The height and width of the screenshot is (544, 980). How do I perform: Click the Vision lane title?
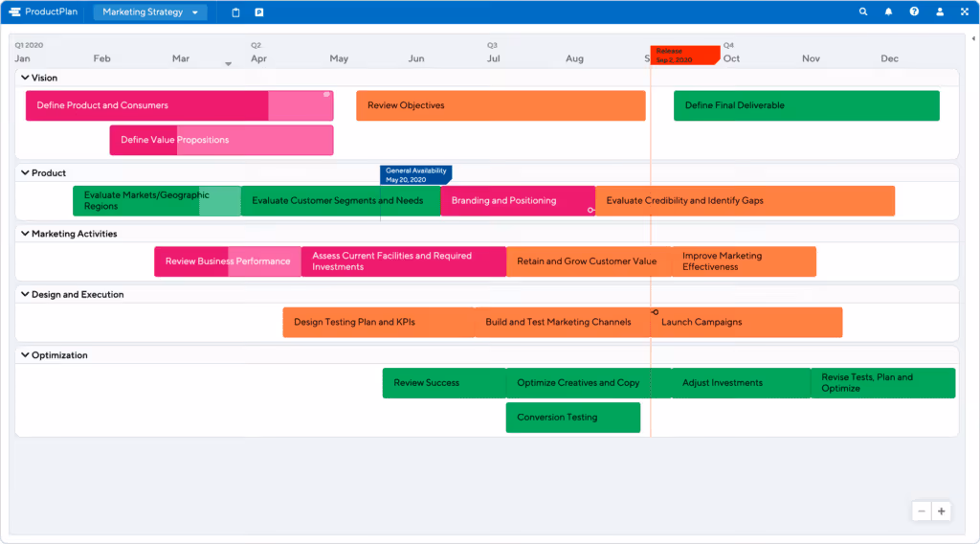pos(44,78)
